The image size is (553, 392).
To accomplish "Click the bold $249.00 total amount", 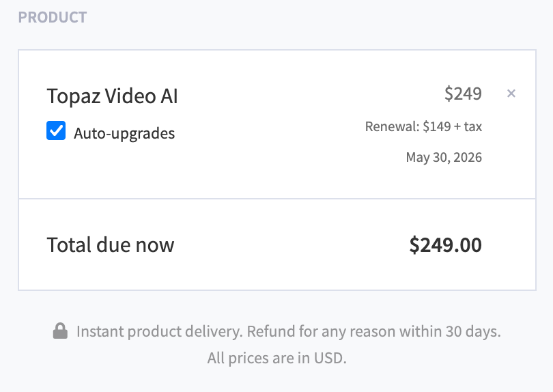I will (445, 244).
